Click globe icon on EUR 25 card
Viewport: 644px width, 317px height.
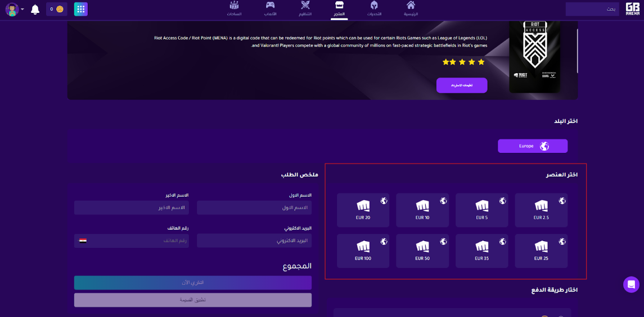(562, 242)
